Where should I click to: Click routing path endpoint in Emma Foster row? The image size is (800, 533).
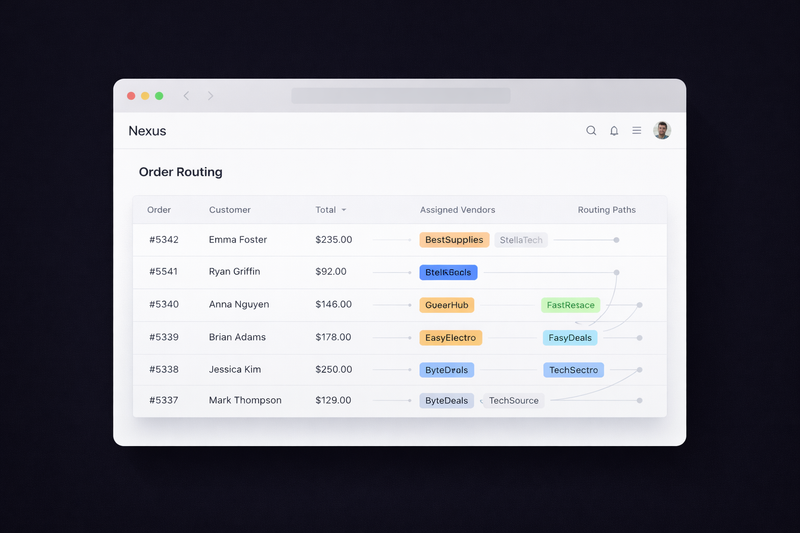[616, 240]
